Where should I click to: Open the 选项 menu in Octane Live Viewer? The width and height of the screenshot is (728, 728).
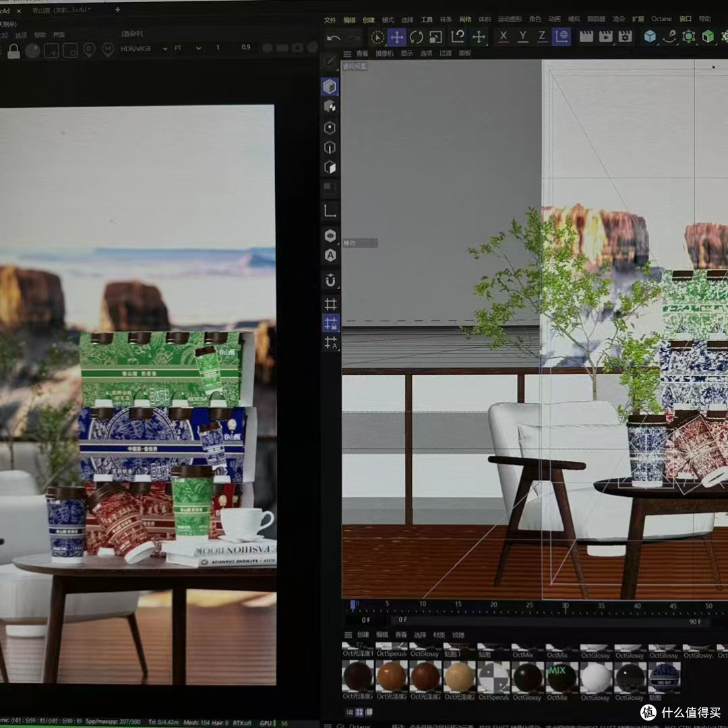(20, 35)
